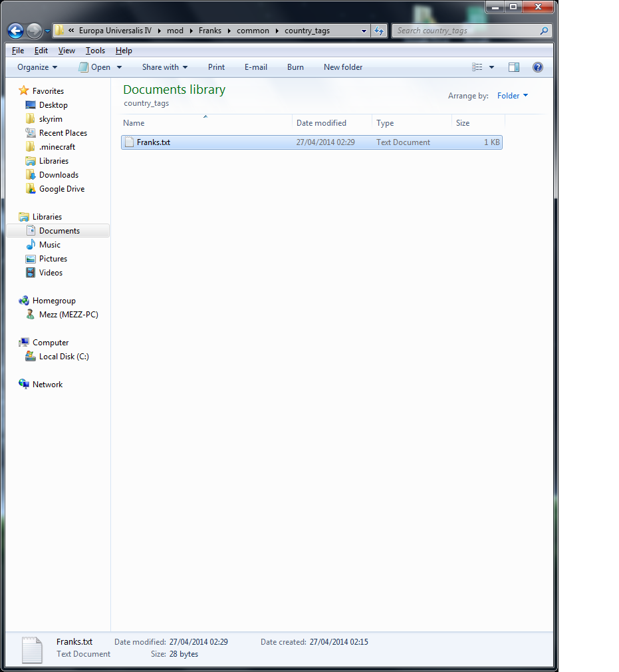Navigate to the mod breadcrumb
619x672 pixels.
(x=175, y=31)
